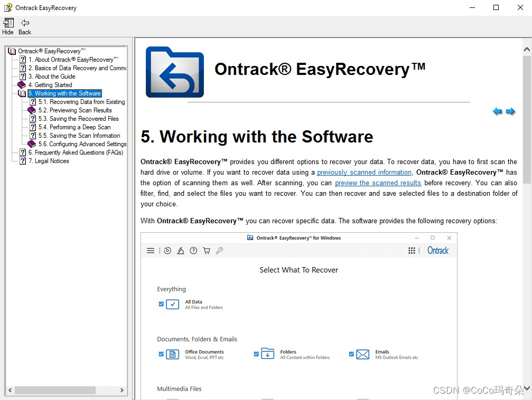This screenshot has height=400, width=532.
Task: Click the 'Documents, Folders & Emails' section label
Action: 197,339
